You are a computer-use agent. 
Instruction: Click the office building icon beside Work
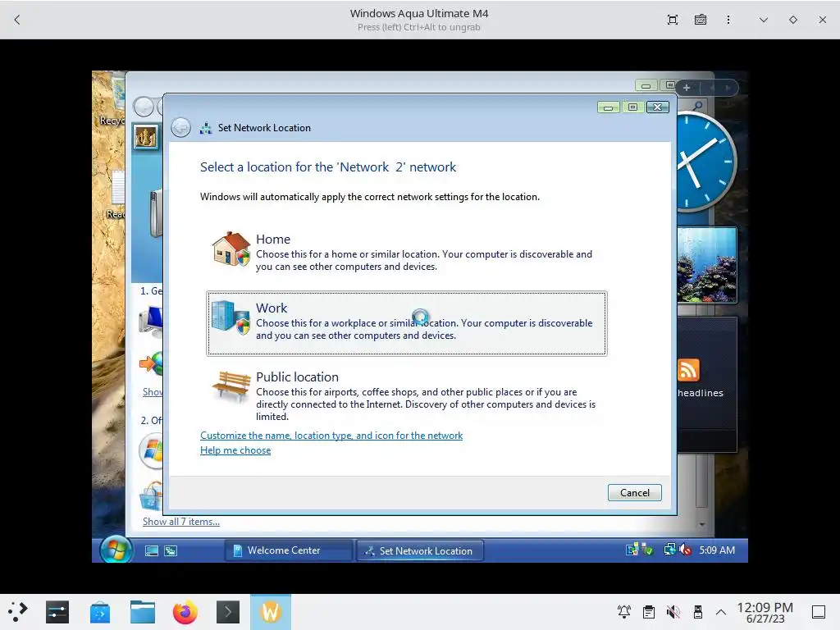[231, 317]
